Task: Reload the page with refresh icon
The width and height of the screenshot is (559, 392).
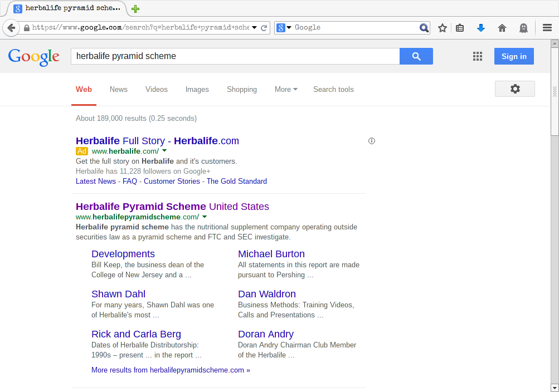Action: 264,28
